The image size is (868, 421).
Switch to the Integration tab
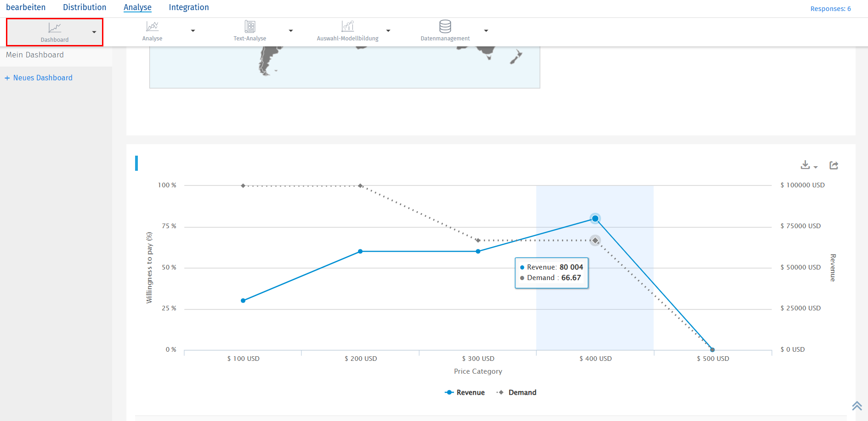189,7
